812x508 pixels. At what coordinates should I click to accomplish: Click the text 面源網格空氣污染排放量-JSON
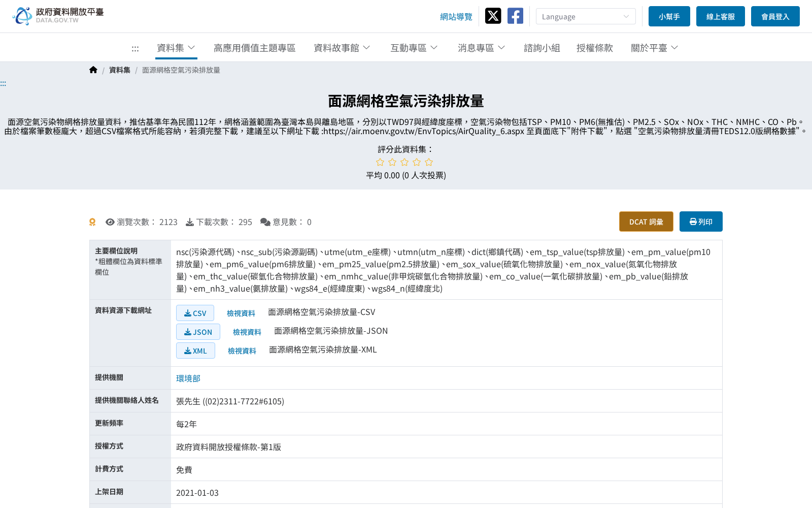tap(331, 331)
